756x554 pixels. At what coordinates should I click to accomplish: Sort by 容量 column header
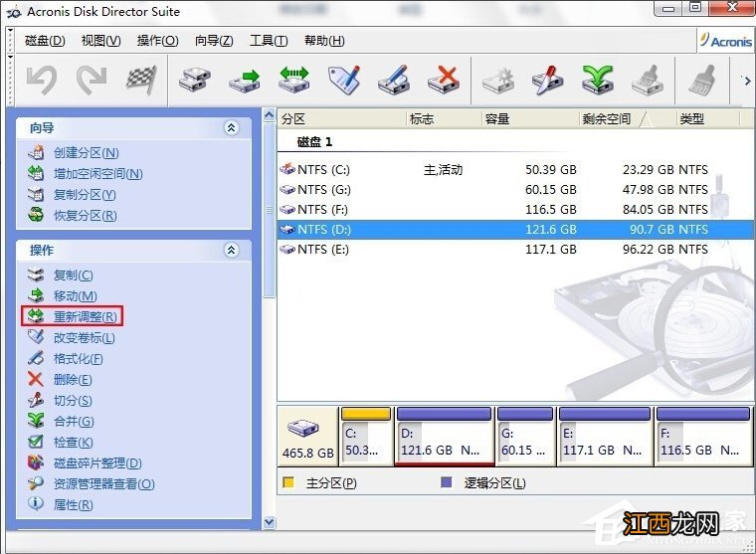click(531, 118)
